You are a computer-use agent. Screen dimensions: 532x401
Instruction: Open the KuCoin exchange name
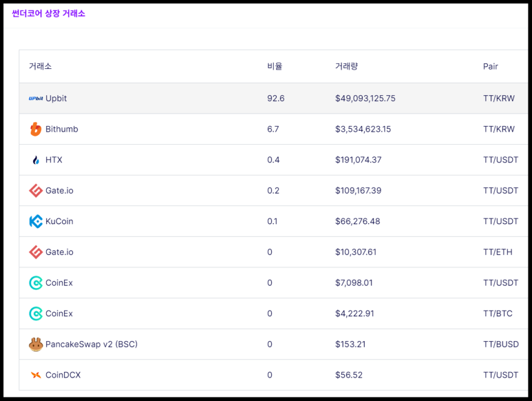(59, 221)
